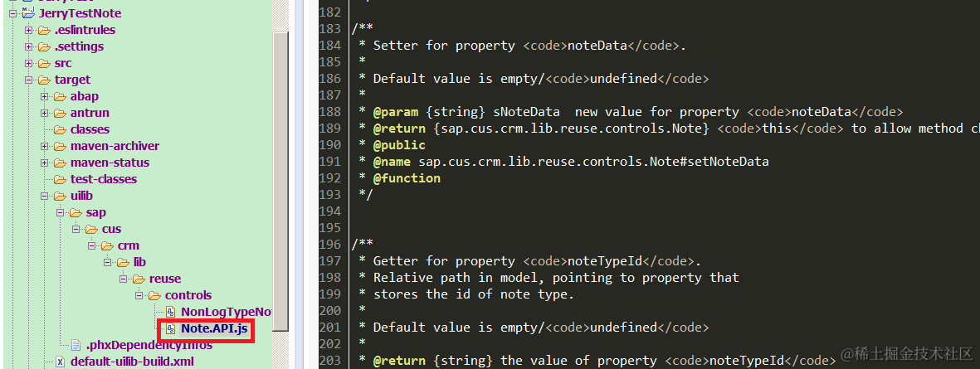Collapse the lib folder node

(x=108, y=262)
